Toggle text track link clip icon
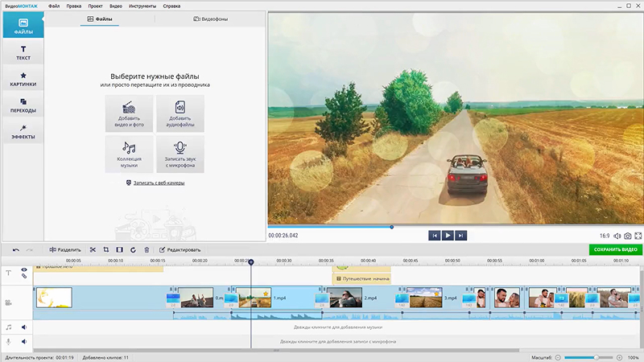Image resolution: width=644 pixels, height=362 pixels. click(24, 276)
